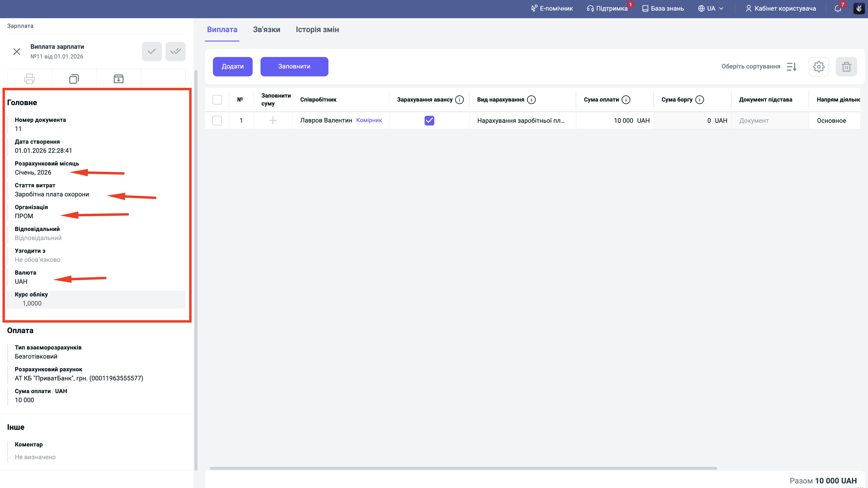Switch to the Історія змін tab
The height and width of the screenshot is (488, 868).
click(x=317, y=30)
